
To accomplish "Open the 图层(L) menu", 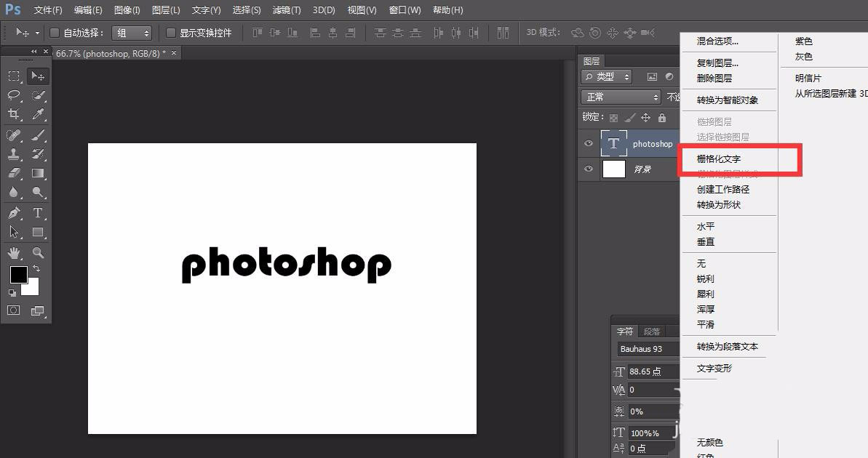I will [166, 10].
